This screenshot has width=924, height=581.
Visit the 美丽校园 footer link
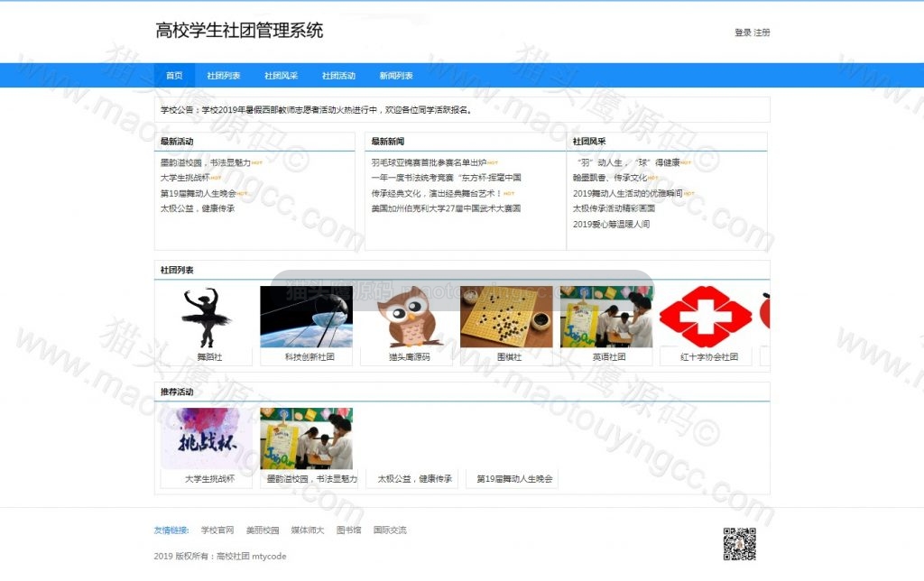click(x=263, y=530)
